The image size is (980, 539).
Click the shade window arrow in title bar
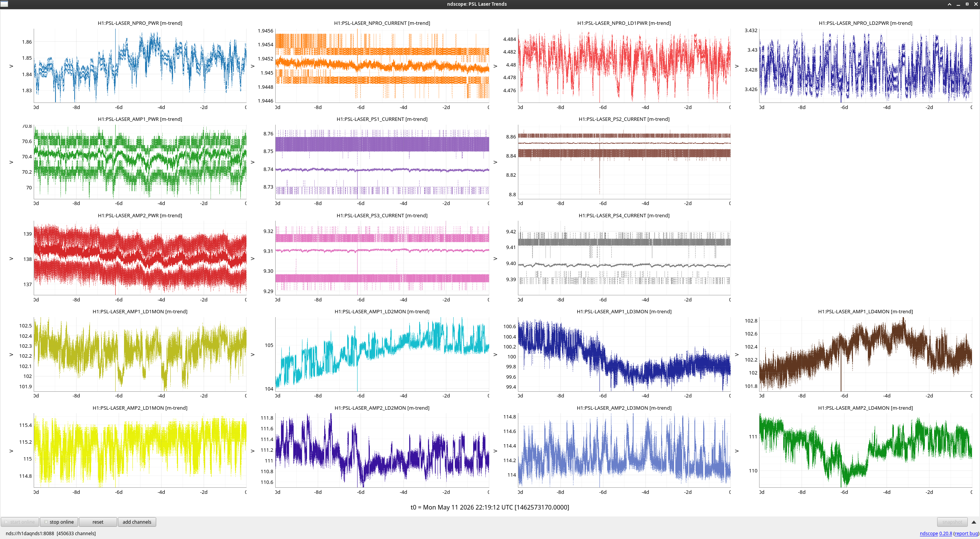click(x=949, y=4)
